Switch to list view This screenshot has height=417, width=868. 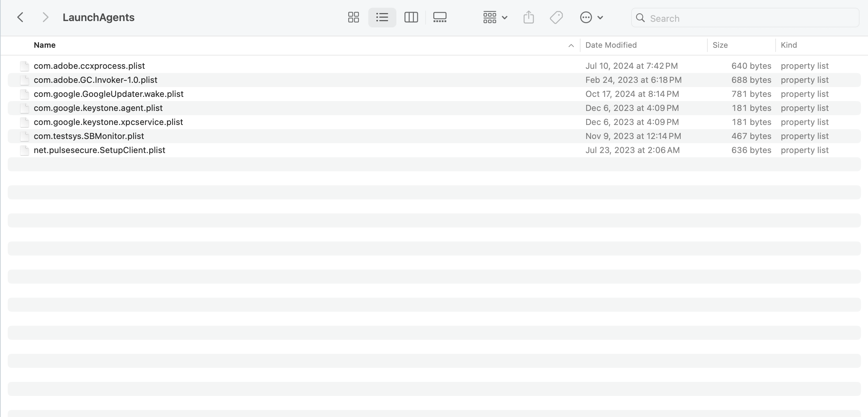click(382, 17)
